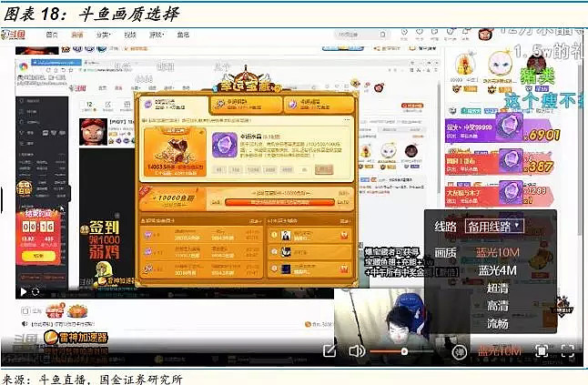Select 超清 quality option
This screenshot has width=588, height=385.
[x=497, y=288]
